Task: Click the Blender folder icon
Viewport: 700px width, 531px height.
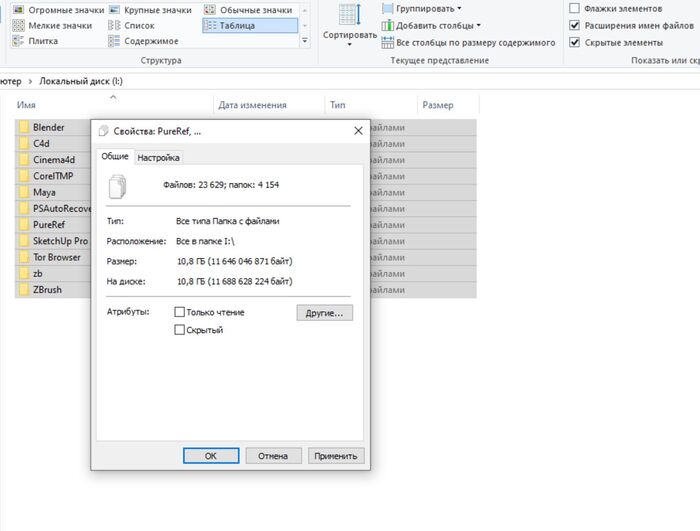Action: tap(24, 128)
